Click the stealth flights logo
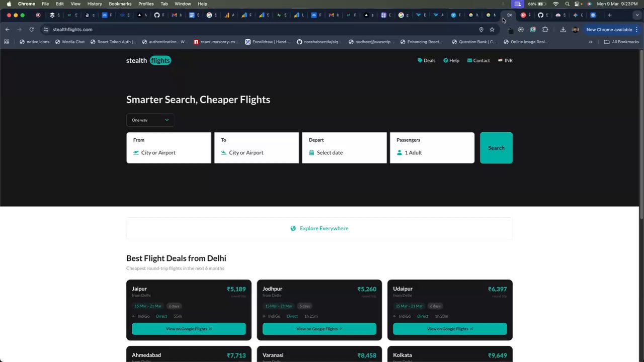This screenshot has height=362, width=644. click(149, 60)
